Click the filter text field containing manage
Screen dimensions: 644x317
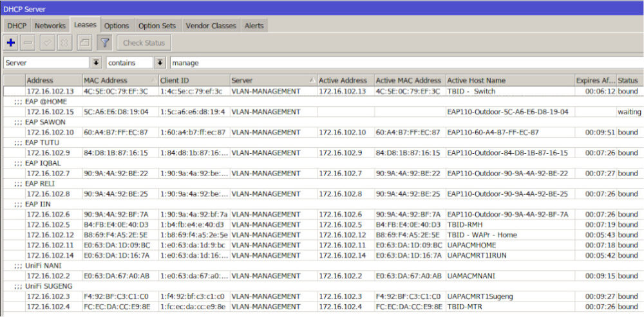[406, 63]
